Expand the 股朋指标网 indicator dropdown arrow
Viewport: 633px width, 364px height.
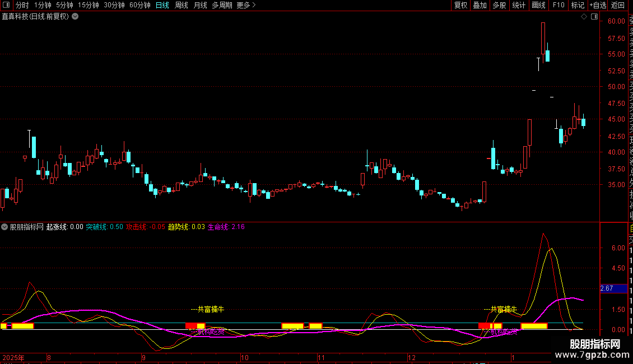point(5,227)
